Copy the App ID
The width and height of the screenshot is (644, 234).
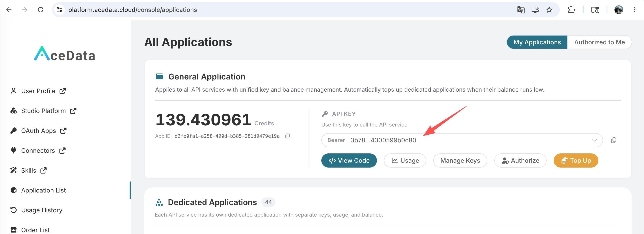[x=287, y=136]
